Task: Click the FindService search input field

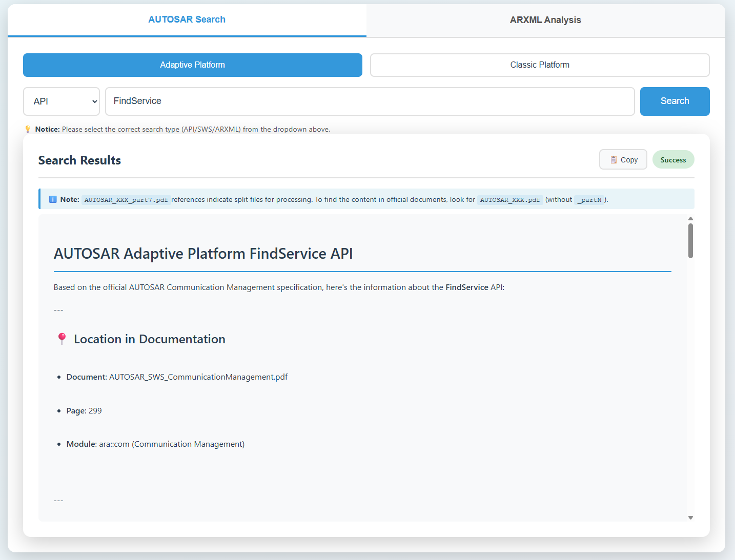Action: pyautogui.click(x=369, y=101)
